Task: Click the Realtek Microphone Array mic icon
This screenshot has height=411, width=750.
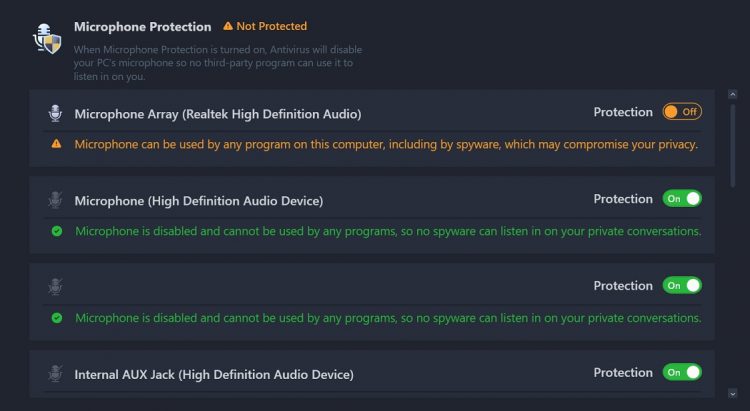Action: [55, 113]
